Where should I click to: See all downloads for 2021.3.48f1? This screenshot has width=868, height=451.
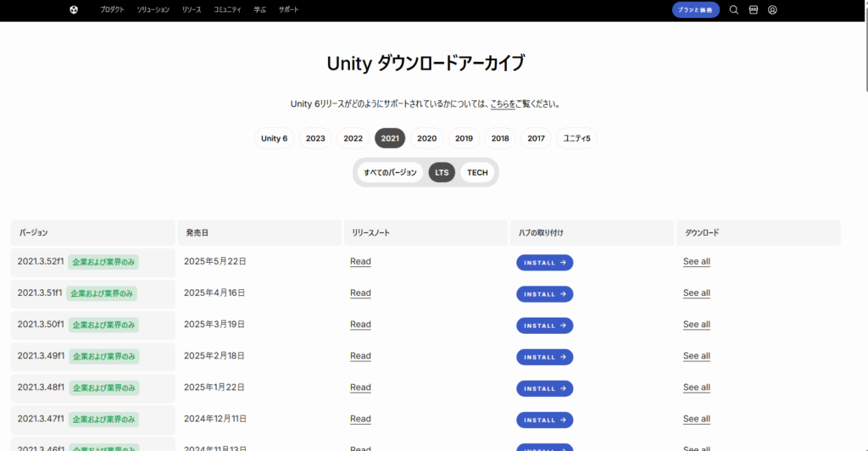click(x=697, y=387)
